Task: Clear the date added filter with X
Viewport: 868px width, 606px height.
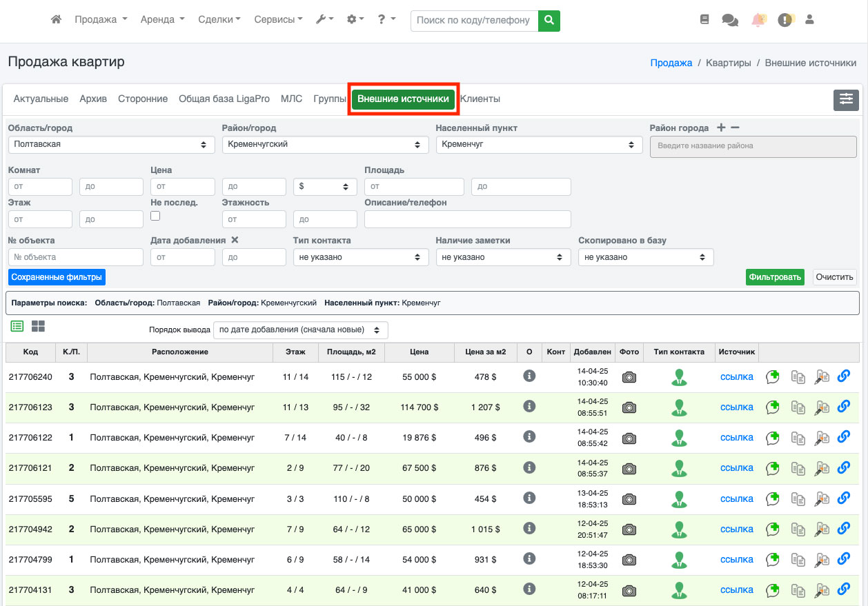Action: [x=235, y=240]
